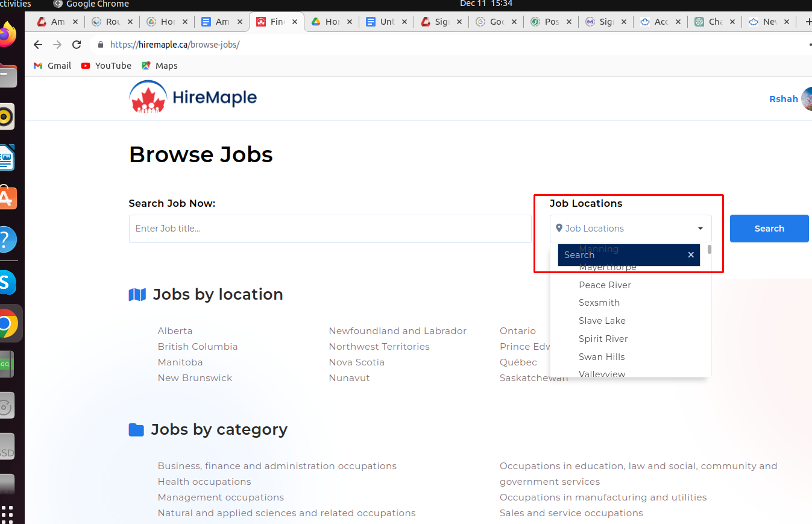This screenshot has height=524, width=812.
Task: Launch Rhythmbox from the dock
Action: (x=6, y=116)
